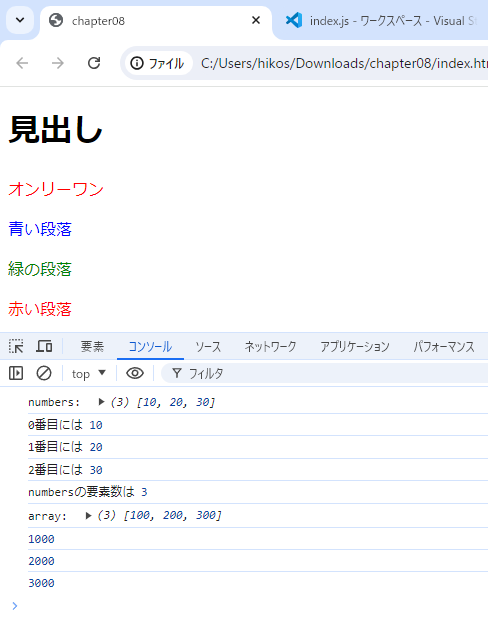The height and width of the screenshot is (629, 488).
Task: Activate the inspect element picker icon
Action: point(16,346)
